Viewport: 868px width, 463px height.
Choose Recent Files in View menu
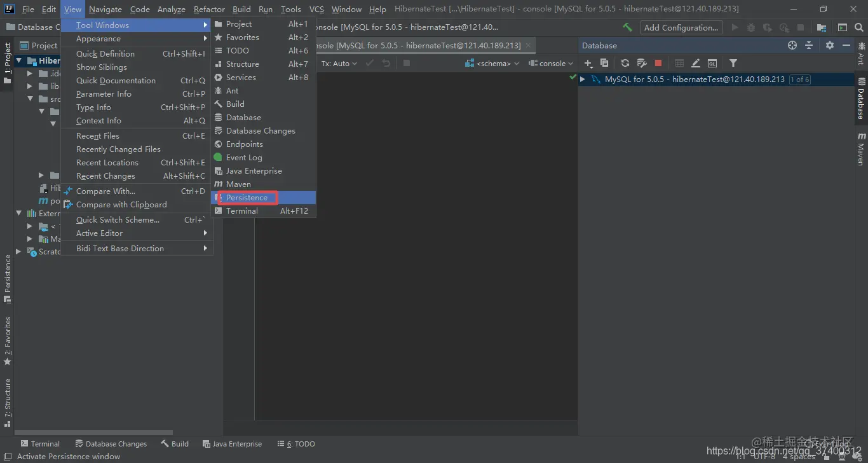pyautogui.click(x=137, y=135)
